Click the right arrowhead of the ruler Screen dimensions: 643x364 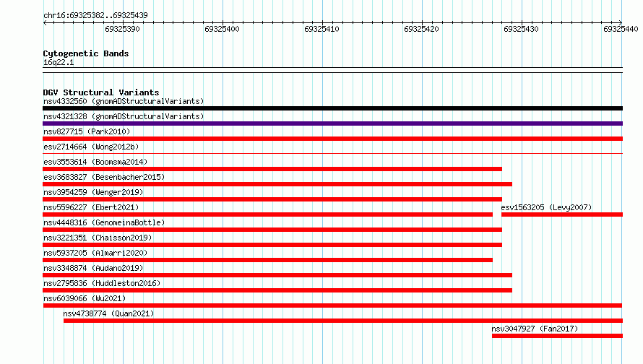pos(621,22)
